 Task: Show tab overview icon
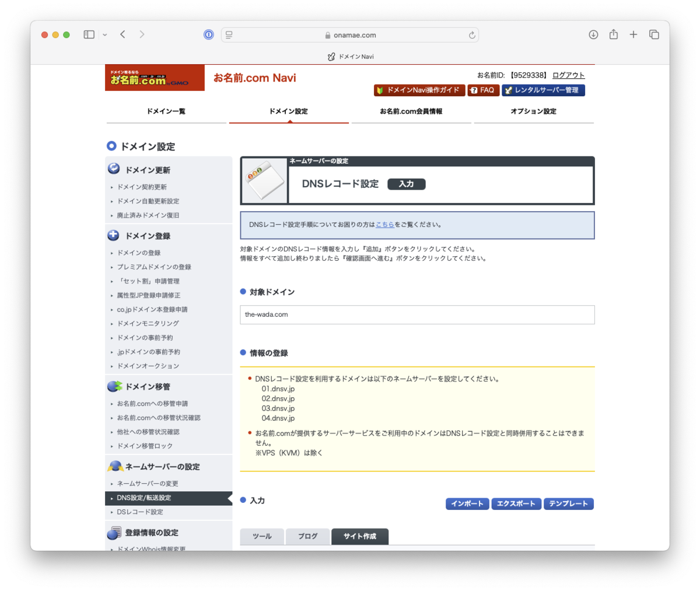pos(654,34)
